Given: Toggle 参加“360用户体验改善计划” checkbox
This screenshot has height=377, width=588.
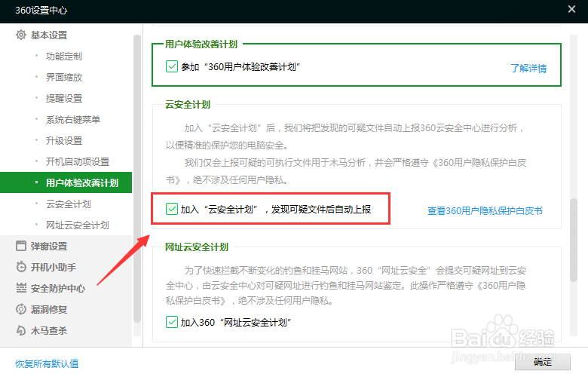Looking at the screenshot, I should click(x=172, y=66).
